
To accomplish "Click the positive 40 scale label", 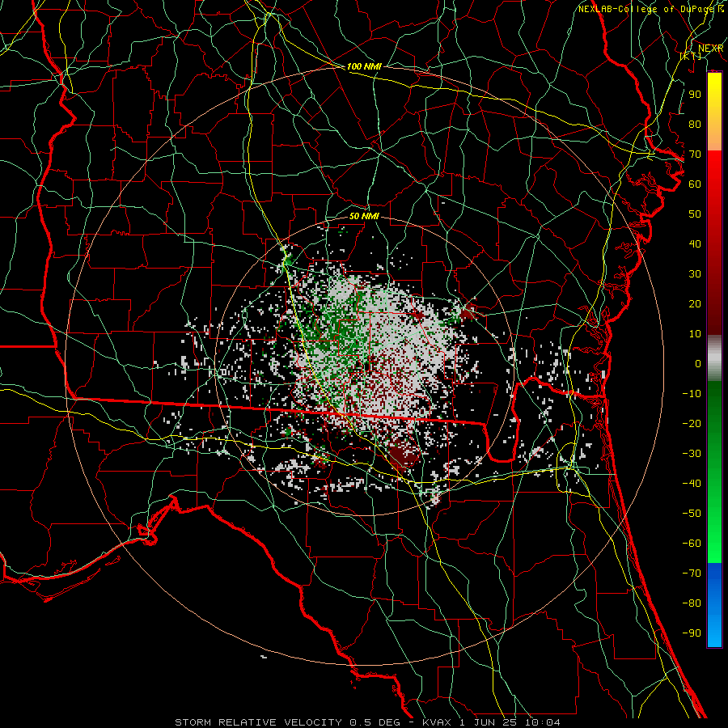I will [695, 243].
